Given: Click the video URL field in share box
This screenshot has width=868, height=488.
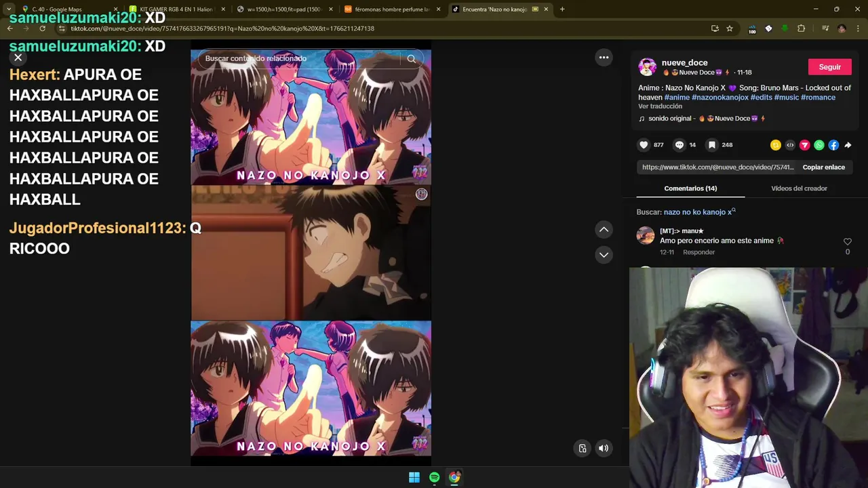Looking at the screenshot, I should 717,167.
